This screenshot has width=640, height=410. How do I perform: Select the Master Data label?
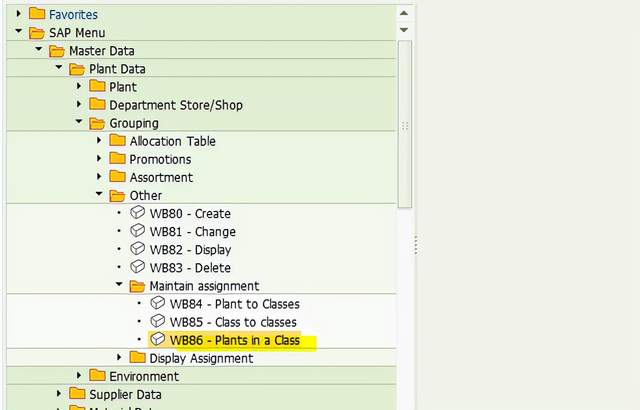(x=102, y=51)
